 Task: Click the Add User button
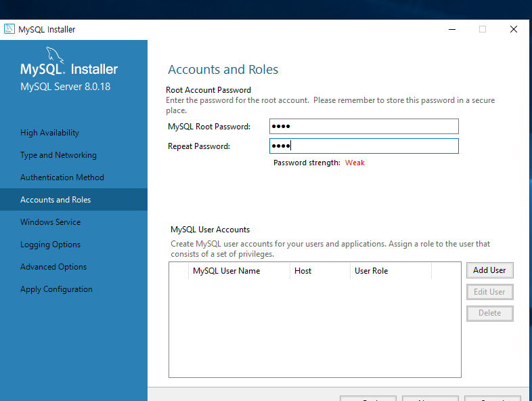(x=489, y=270)
